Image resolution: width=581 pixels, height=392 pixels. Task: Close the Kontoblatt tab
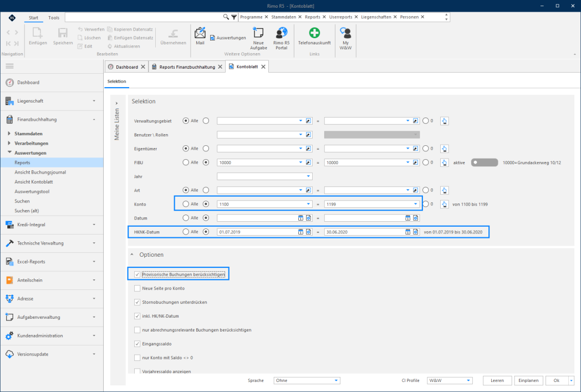(263, 67)
